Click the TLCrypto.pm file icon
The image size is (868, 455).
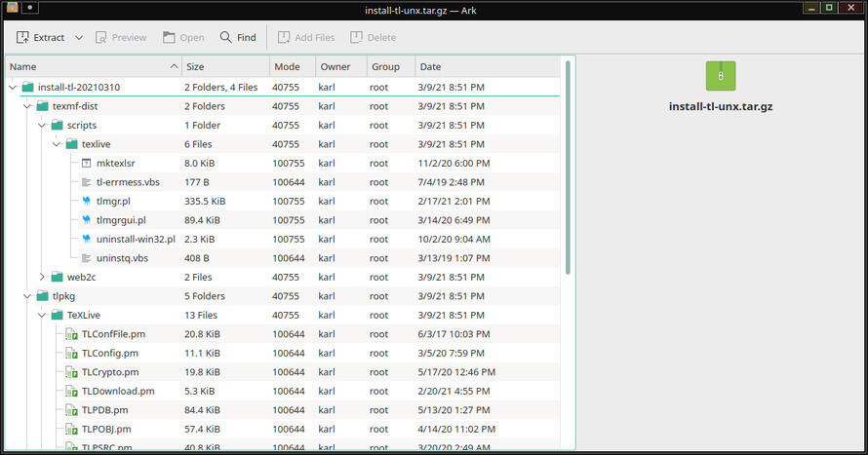(x=71, y=372)
